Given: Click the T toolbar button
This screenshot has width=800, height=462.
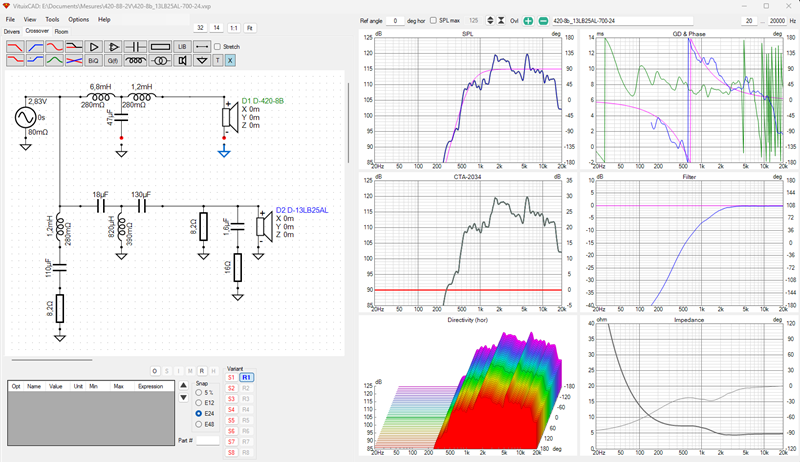Looking at the screenshot, I should [x=218, y=61].
